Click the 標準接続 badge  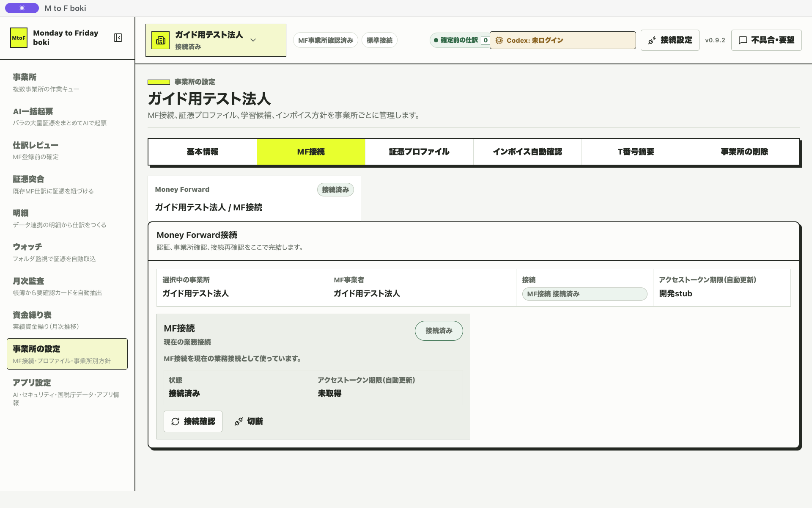click(379, 40)
